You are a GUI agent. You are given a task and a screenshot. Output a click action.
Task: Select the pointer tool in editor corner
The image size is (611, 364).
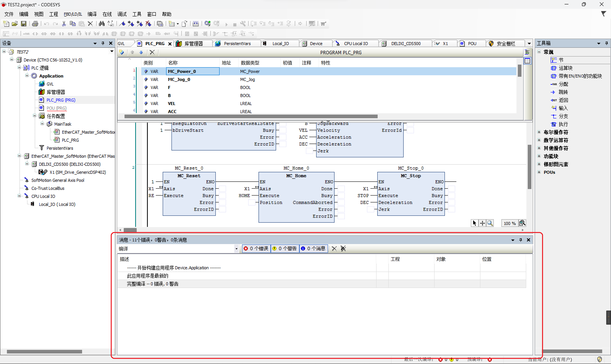coord(474,223)
